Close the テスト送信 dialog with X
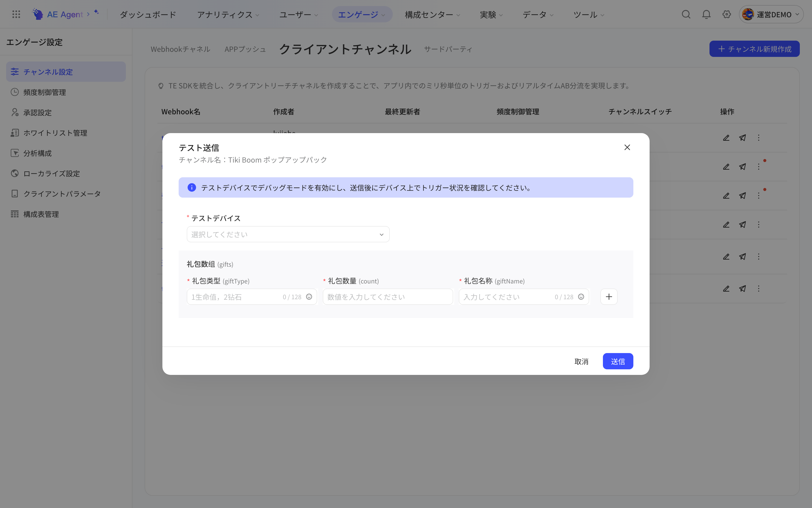This screenshot has width=812, height=508. point(627,148)
